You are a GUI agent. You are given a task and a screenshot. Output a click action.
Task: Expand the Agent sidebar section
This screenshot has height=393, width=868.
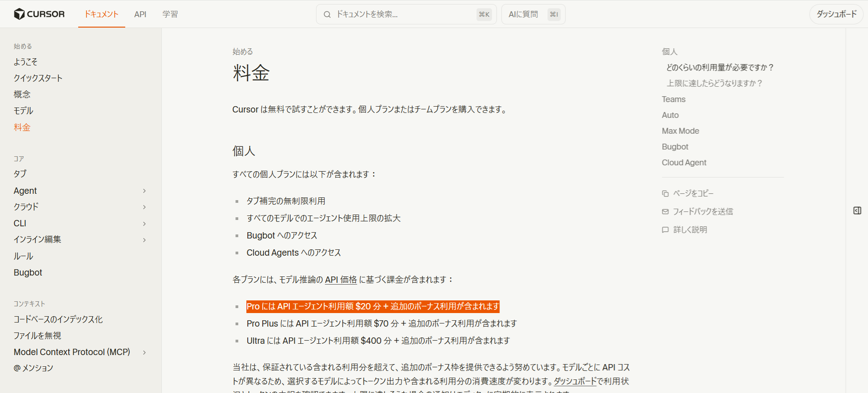[x=144, y=191]
